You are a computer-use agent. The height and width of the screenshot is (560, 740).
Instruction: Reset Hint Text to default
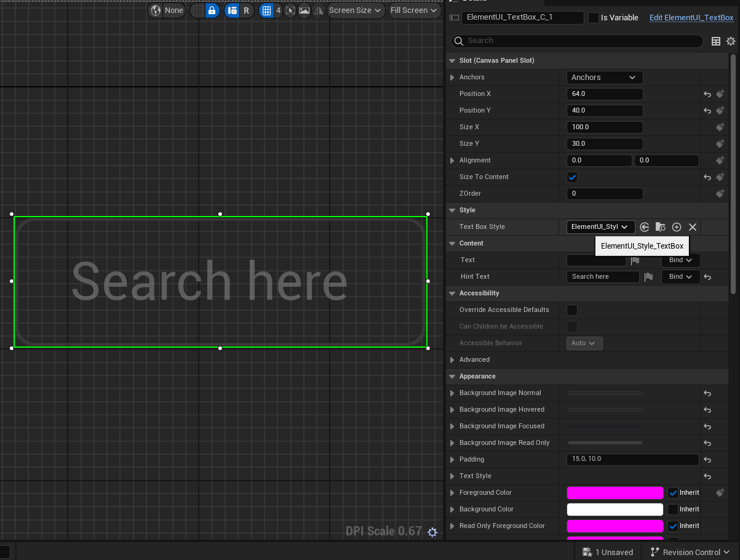tap(707, 277)
